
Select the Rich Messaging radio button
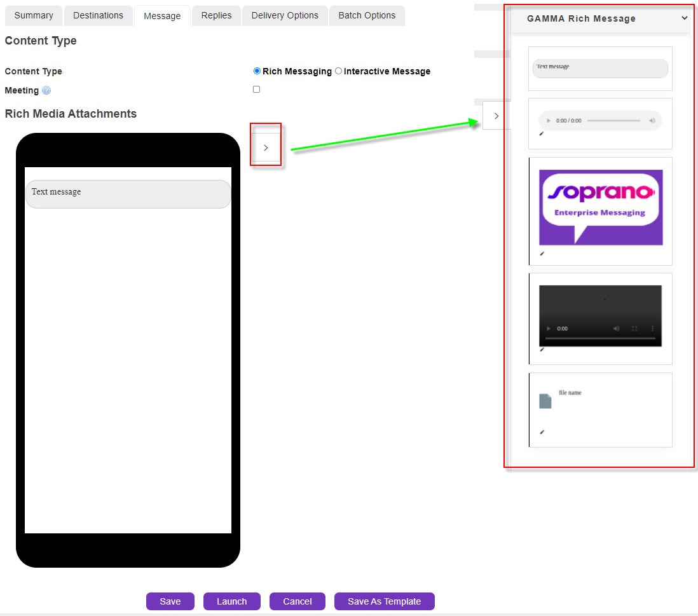click(257, 71)
